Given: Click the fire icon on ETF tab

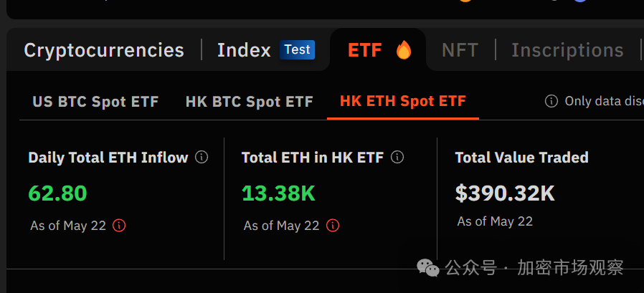Looking at the screenshot, I should 404,50.
